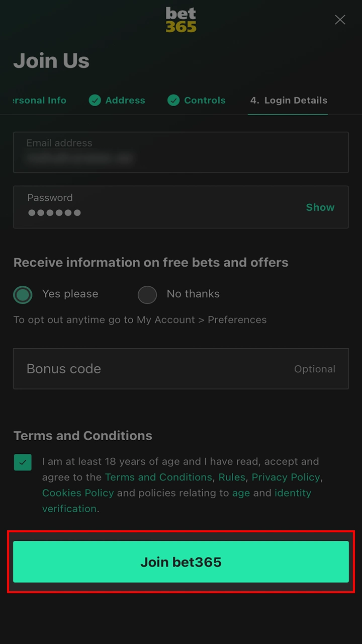Click the green checkmark beside Controls

click(173, 100)
